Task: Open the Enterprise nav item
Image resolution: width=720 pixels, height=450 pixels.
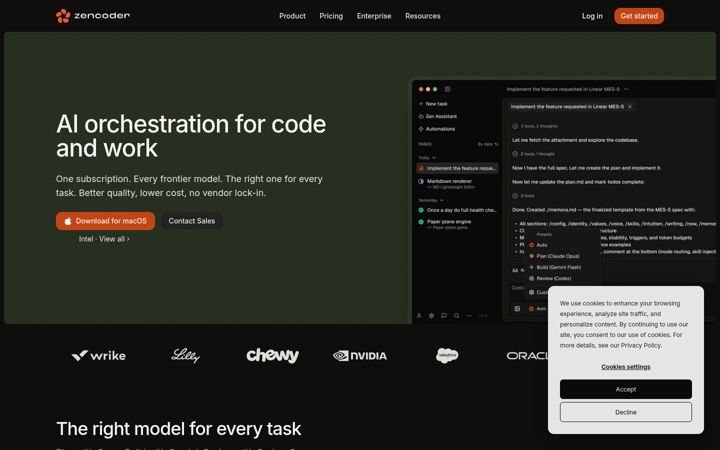Action: (x=374, y=16)
